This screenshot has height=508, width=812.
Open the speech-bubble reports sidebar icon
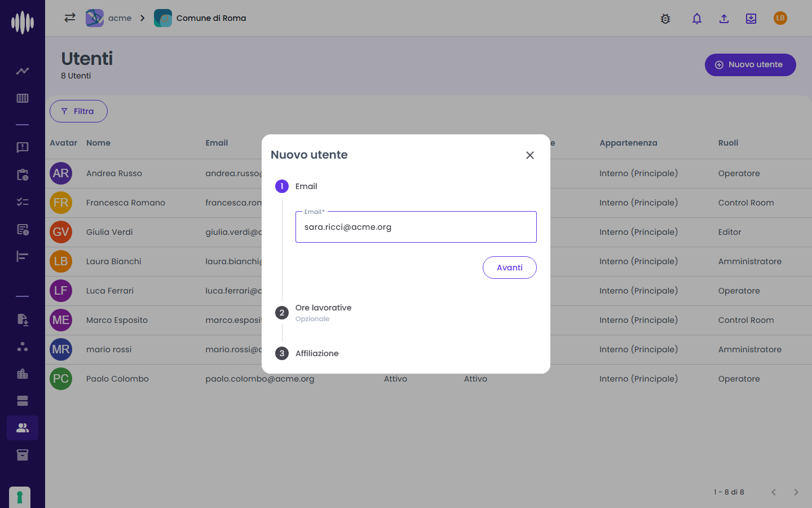click(x=23, y=147)
